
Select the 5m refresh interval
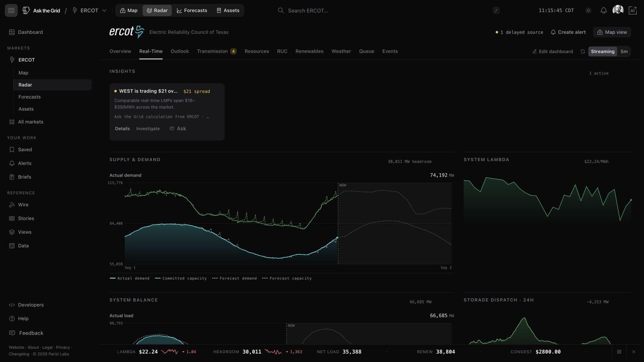(624, 51)
